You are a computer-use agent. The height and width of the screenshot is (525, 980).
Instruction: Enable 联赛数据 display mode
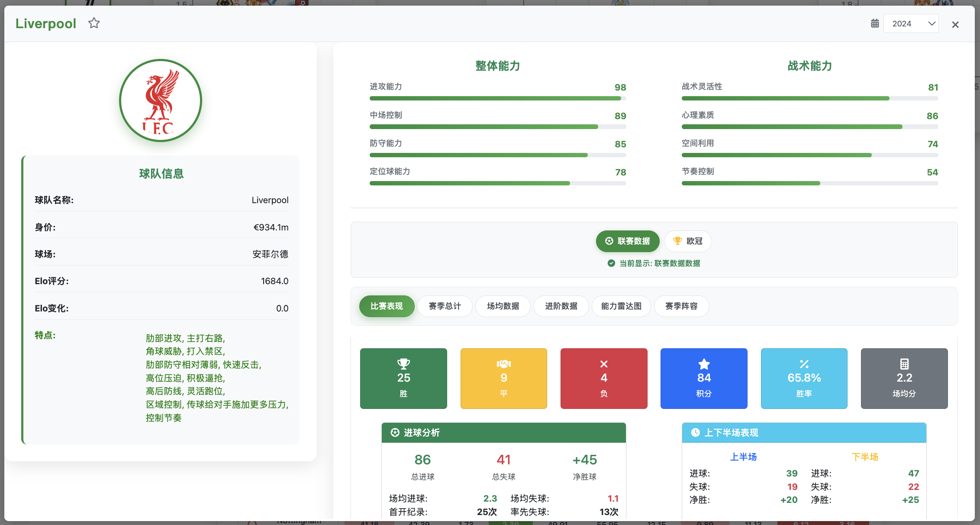pos(628,241)
